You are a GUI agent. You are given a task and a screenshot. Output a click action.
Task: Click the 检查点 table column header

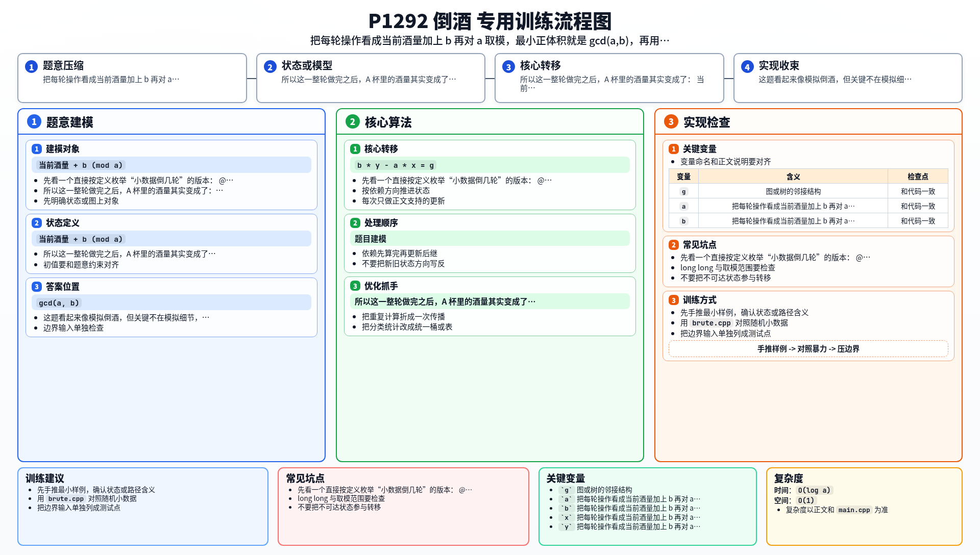click(x=918, y=176)
